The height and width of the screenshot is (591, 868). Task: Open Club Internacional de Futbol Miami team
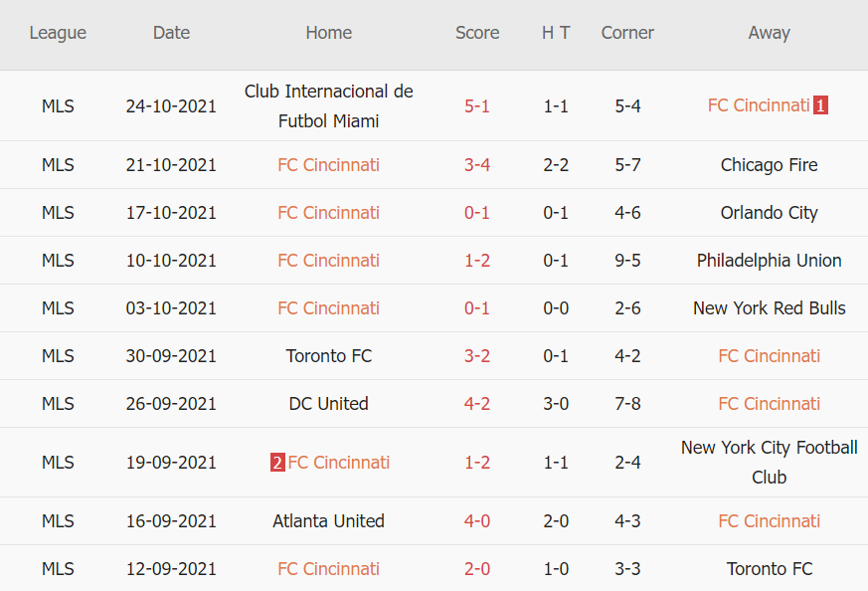(328, 105)
